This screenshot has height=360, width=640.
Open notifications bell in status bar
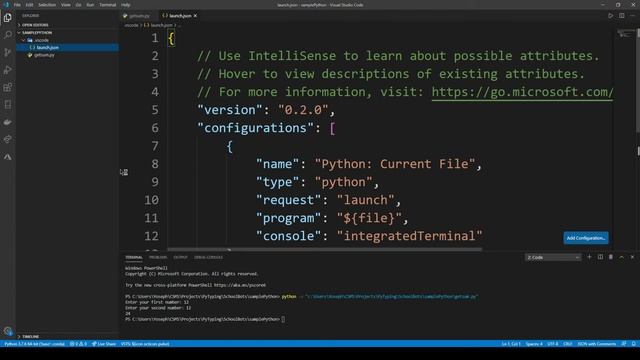click(633, 344)
